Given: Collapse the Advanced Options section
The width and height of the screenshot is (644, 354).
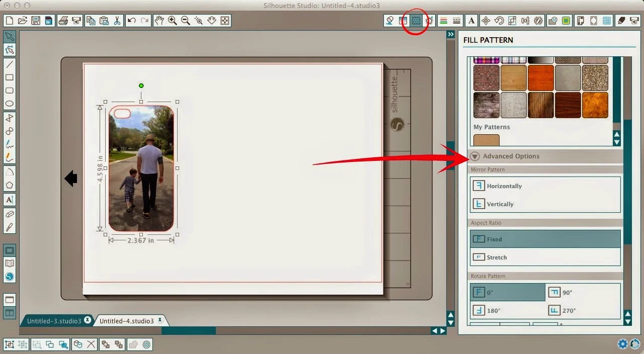Looking at the screenshot, I should [475, 156].
